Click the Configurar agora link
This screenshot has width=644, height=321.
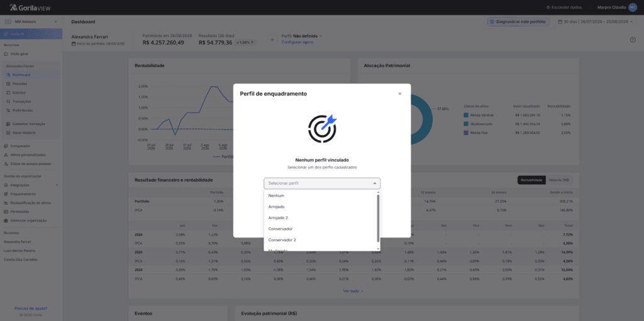[297, 42]
